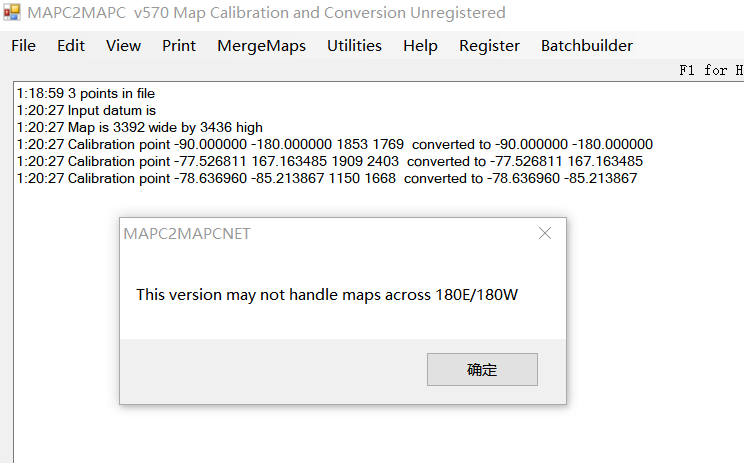Open the File menu
The image size is (744, 463).
point(23,46)
